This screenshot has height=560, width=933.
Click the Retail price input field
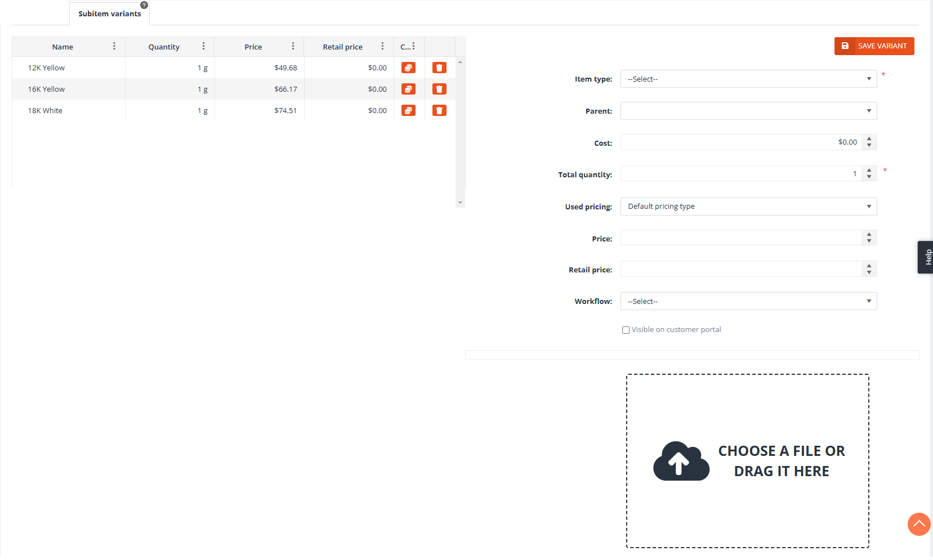point(740,269)
